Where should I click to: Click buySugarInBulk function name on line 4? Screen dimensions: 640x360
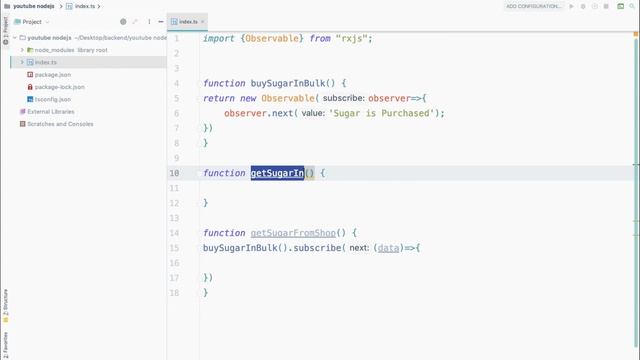coord(288,83)
